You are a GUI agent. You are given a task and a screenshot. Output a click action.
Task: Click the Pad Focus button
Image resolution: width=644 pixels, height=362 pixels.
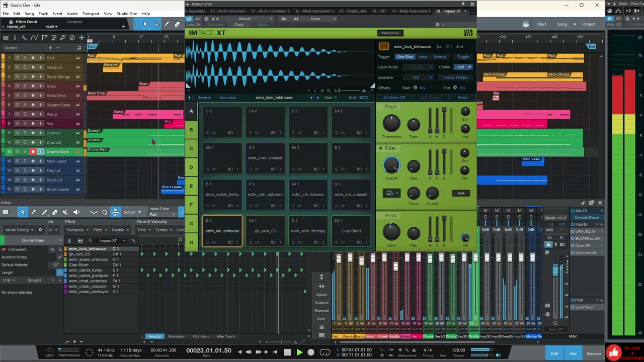coord(390,33)
